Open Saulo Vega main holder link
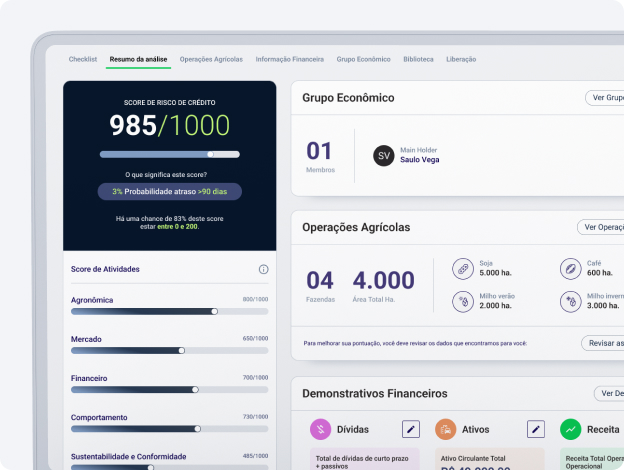 point(419,160)
